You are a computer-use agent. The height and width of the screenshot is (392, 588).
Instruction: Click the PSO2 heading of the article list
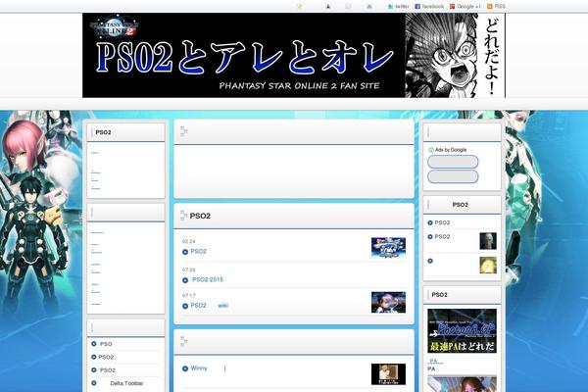coord(200,216)
